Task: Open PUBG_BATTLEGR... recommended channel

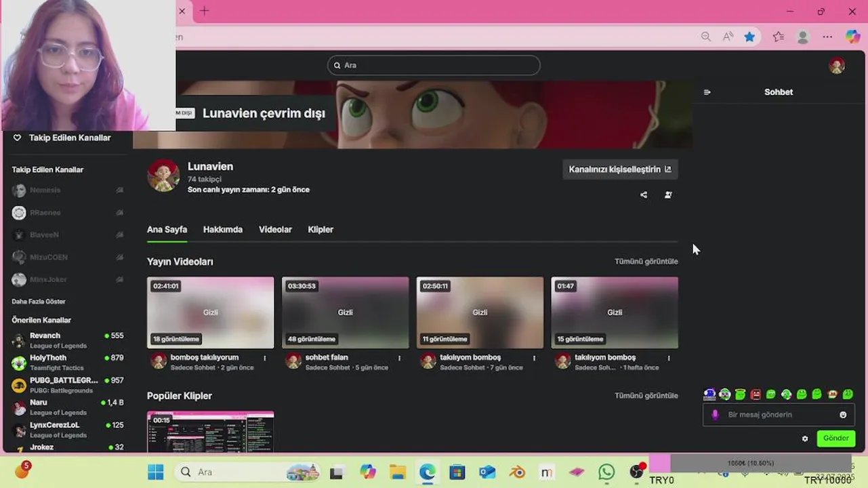Action: [68, 385]
